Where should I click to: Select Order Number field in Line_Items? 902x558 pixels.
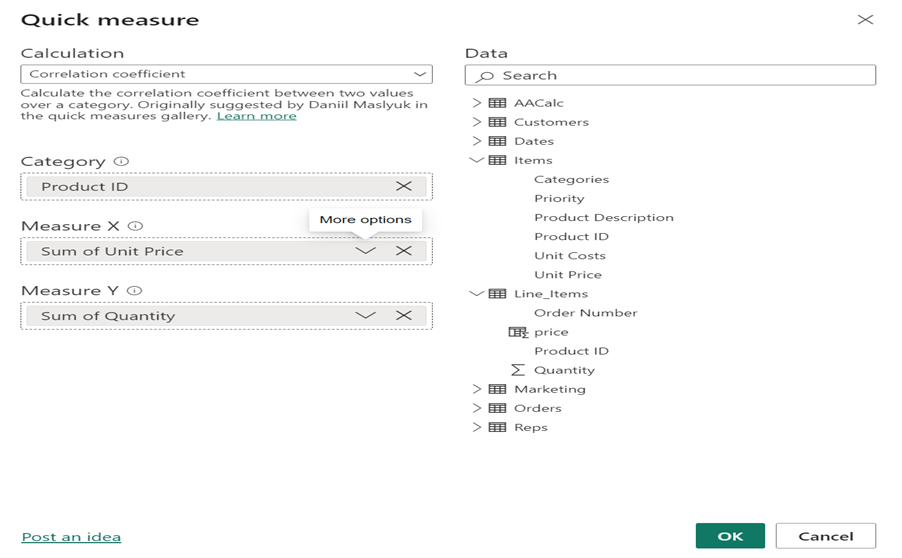pos(586,313)
